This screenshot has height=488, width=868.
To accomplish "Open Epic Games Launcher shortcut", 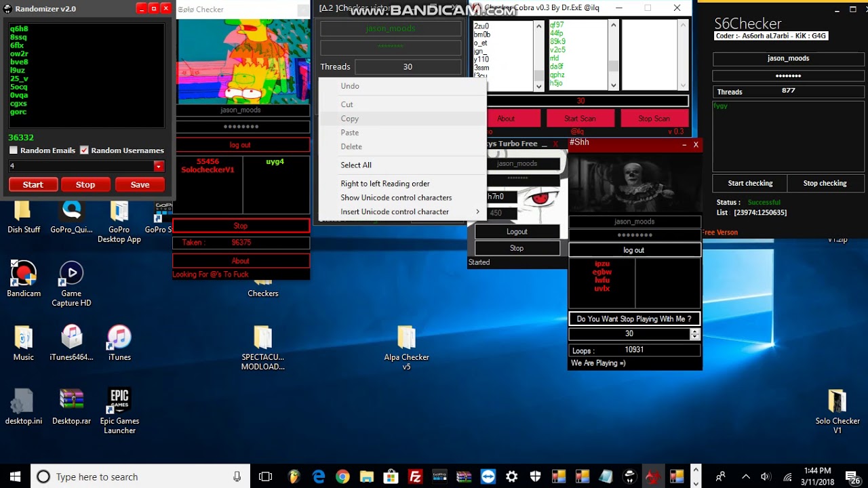I will pyautogui.click(x=119, y=411).
